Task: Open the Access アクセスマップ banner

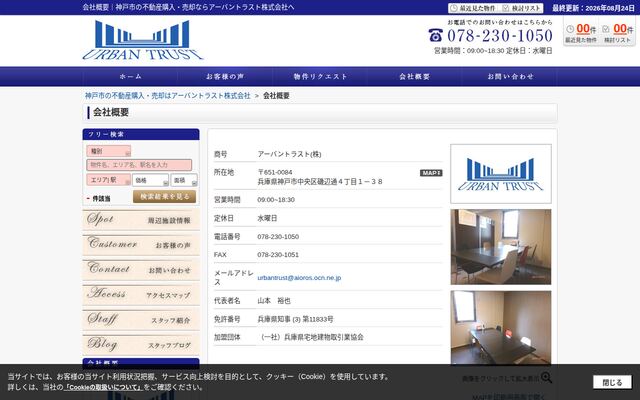Action: click(141, 295)
